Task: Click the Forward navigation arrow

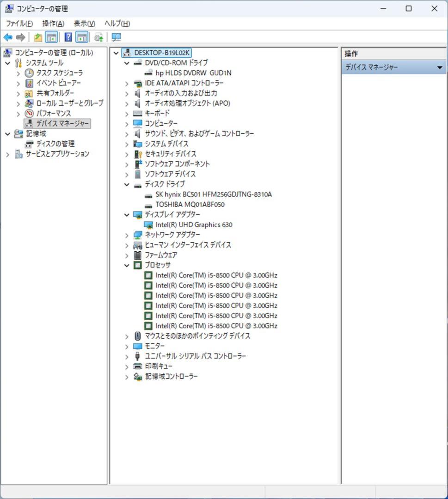Action: (21, 37)
